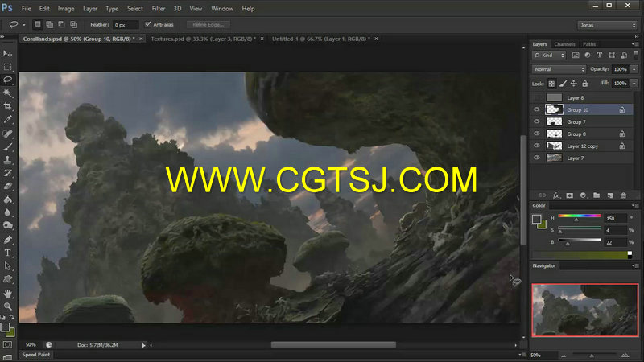
Task: Choose Intersect with selection mode
Action: tap(74, 25)
